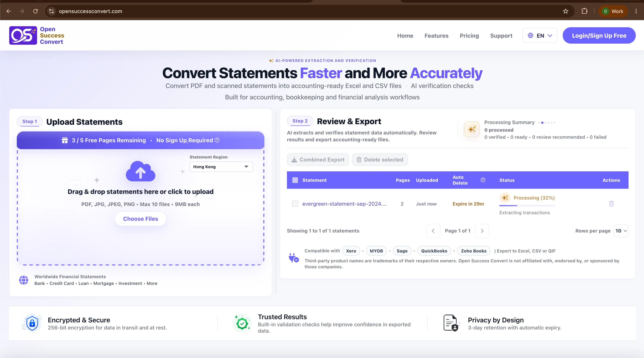This screenshot has width=644, height=358.
Task: Click the No Sign Up Required help icon
Action: (217, 140)
